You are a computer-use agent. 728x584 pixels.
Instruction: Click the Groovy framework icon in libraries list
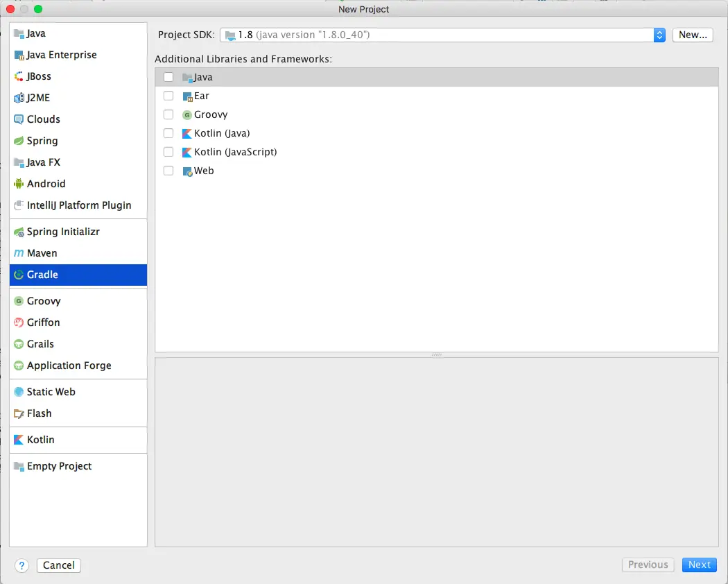tap(187, 114)
